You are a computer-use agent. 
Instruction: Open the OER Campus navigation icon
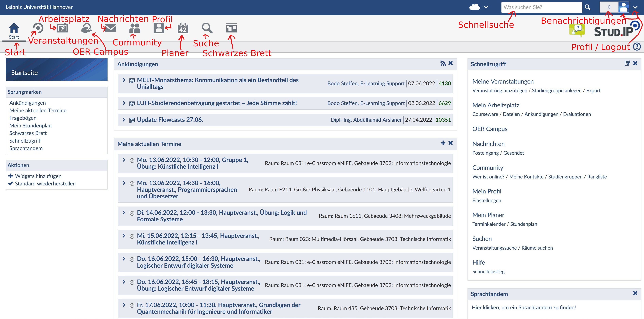click(x=86, y=28)
